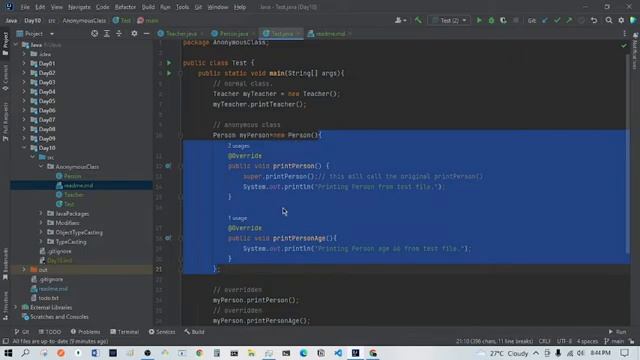
Task: Click the editor vertical scrollbar
Action: (x=628, y=153)
